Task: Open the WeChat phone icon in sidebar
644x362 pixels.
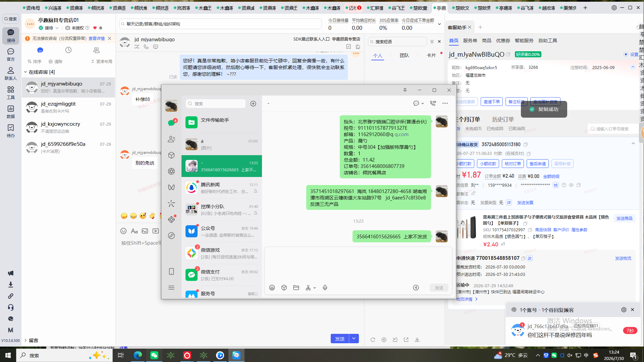Action: 171,271
